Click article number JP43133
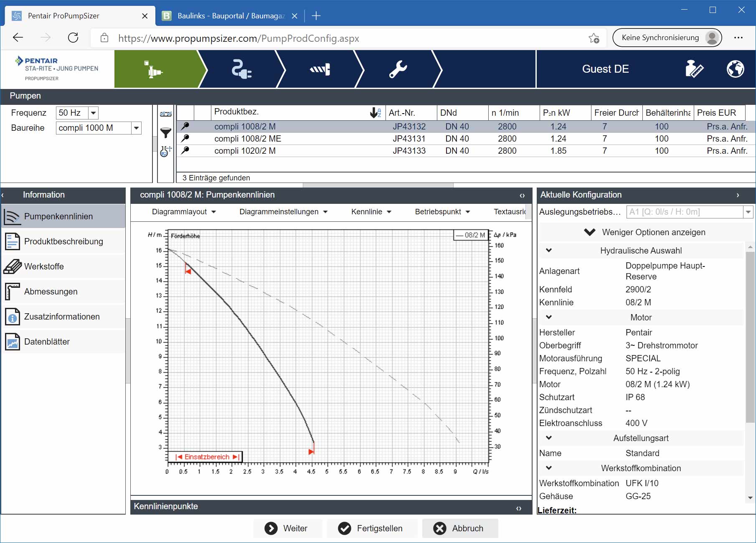Image resolution: width=756 pixels, height=543 pixels. (409, 151)
